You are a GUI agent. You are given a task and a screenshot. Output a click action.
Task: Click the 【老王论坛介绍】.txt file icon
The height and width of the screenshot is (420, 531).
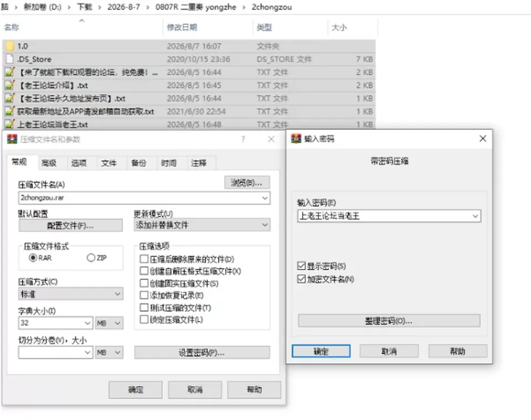click(10, 85)
